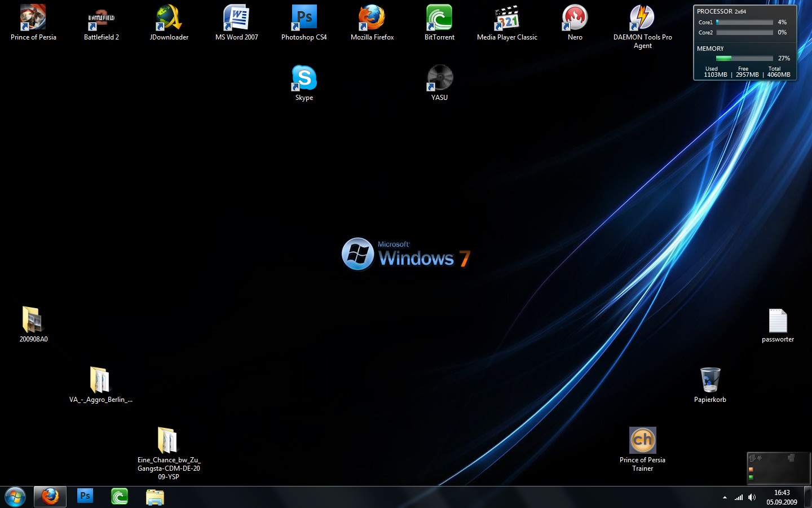
Task: Select the Media Player Classic icon
Action: (507, 23)
